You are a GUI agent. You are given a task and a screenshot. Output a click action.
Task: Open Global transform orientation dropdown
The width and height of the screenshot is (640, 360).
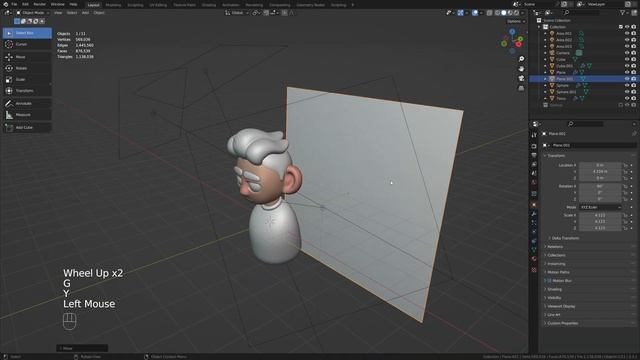(x=237, y=13)
